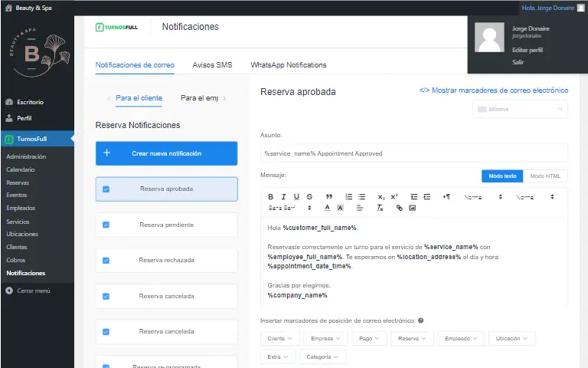Image resolution: width=588 pixels, height=368 pixels.
Task: Expand the Cliente placeholder dropdown
Action: pyautogui.click(x=279, y=338)
